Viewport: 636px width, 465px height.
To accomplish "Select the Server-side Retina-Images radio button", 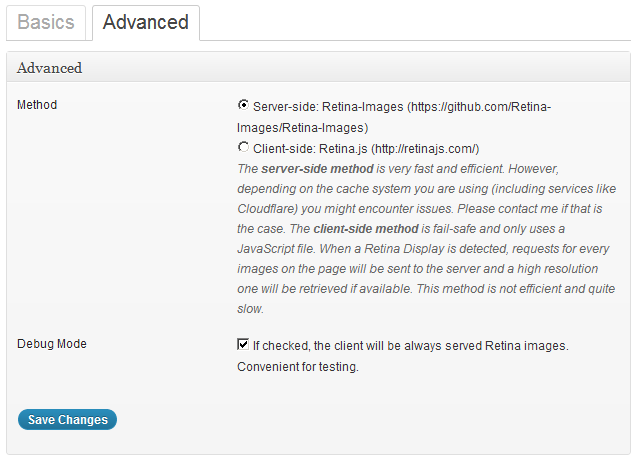I will pyautogui.click(x=243, y=105).
